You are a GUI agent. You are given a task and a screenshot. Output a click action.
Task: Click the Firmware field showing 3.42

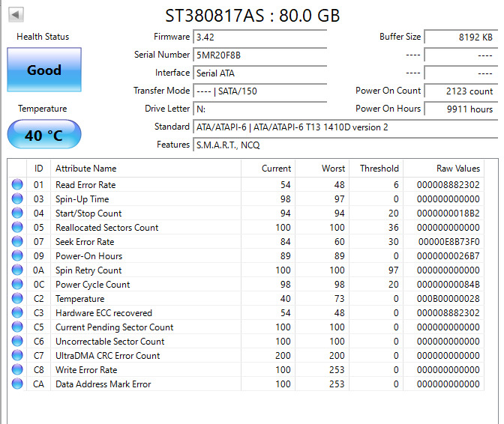(x=260, y=37)
